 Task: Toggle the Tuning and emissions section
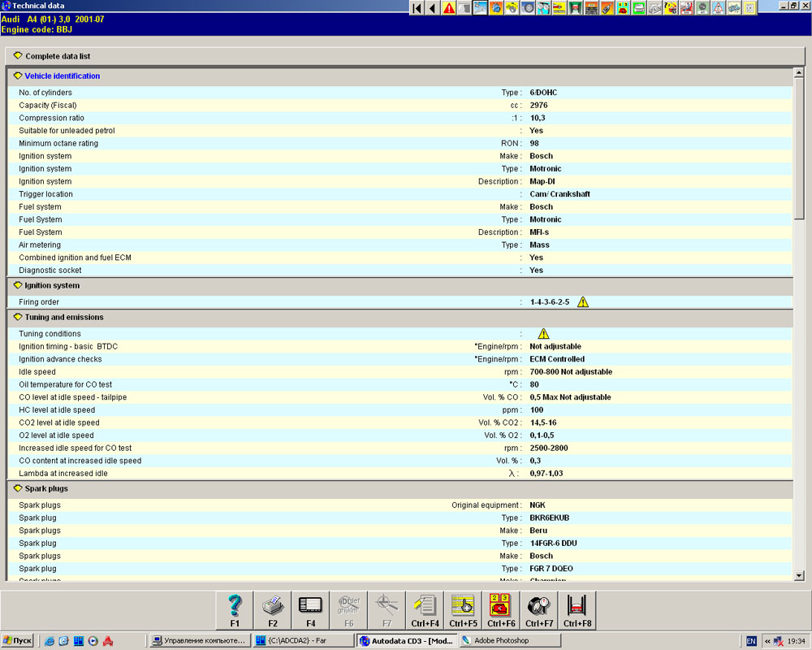(18, 317)
